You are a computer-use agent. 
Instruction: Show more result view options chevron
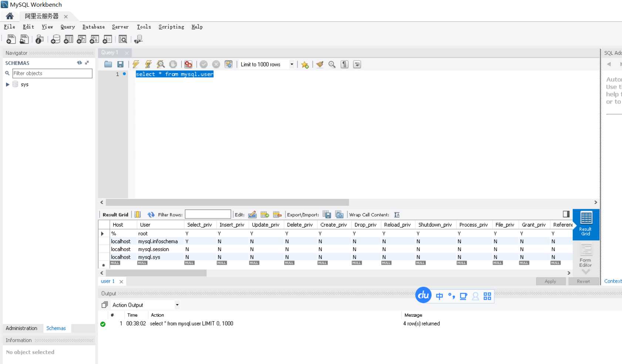(x=586, y=272)
